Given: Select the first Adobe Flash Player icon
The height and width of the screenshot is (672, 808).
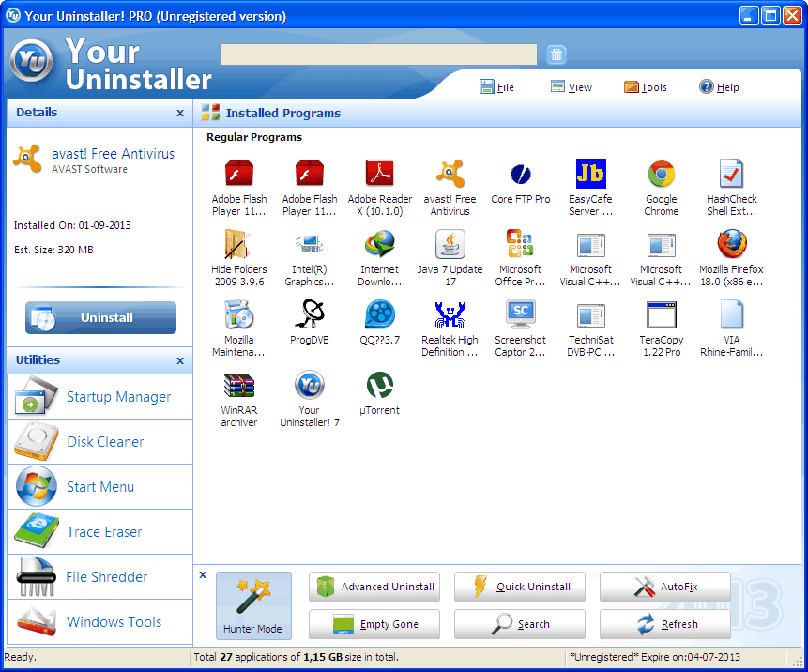Looking at the screenshot, I should 239,174.
